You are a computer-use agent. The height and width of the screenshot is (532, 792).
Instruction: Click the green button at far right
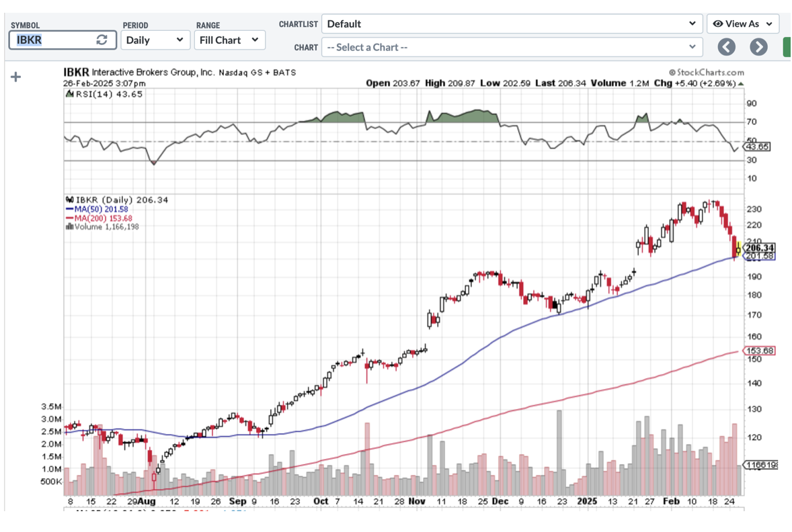click(787, 47)
